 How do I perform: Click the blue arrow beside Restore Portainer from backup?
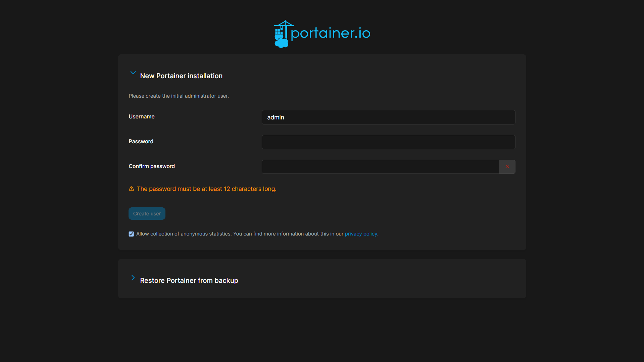point(133,278)
